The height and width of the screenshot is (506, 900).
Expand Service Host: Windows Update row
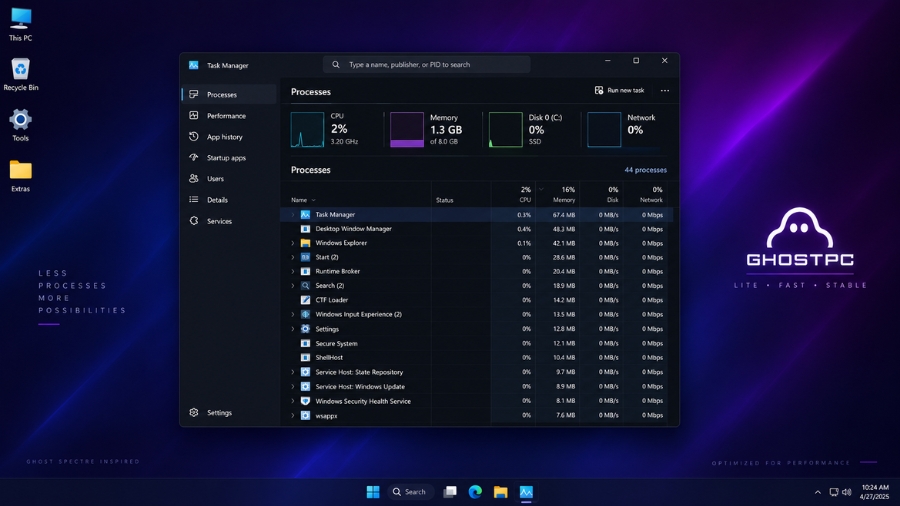(x=293, y=387)
